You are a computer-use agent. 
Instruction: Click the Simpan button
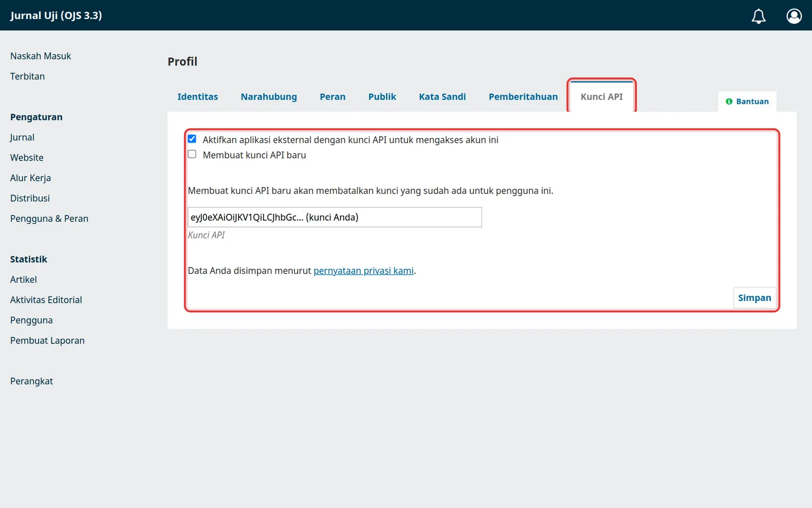[x=754, y=297]
